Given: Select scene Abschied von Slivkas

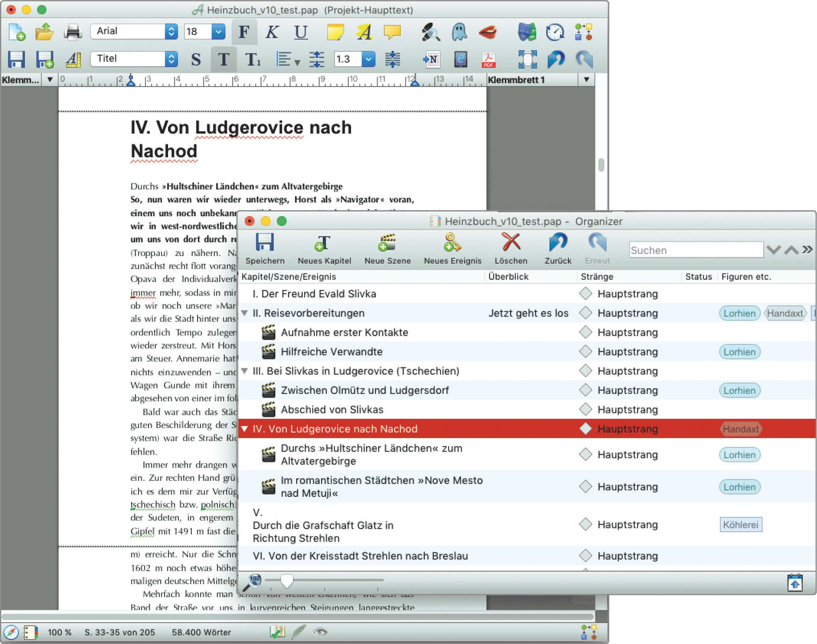Looking at the screenshot, I should point(332,409).
